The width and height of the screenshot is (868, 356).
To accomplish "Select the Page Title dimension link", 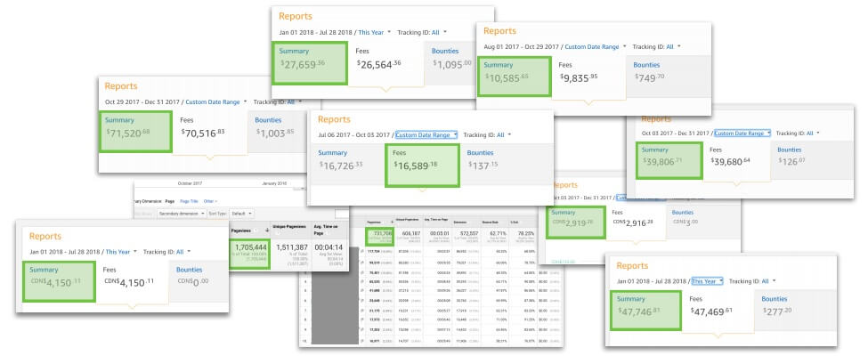I will click(190, 201).
